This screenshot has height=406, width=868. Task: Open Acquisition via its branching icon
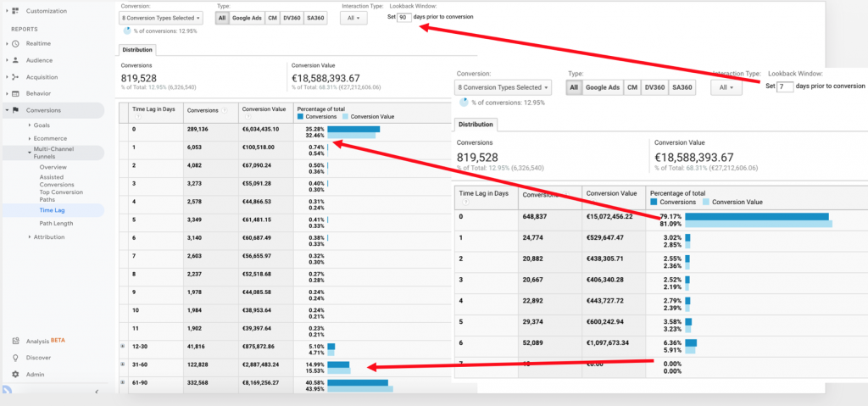pyautogui.click(x=15, y=77)
